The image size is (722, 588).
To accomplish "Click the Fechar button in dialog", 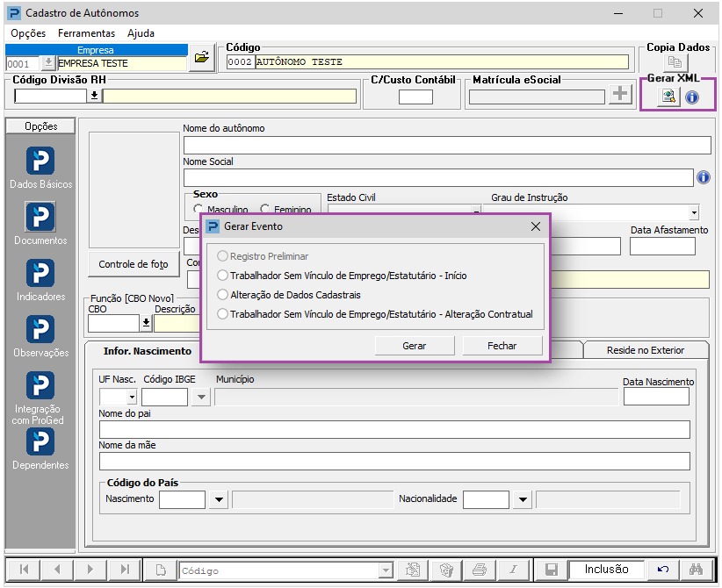I will pos(502,346).
